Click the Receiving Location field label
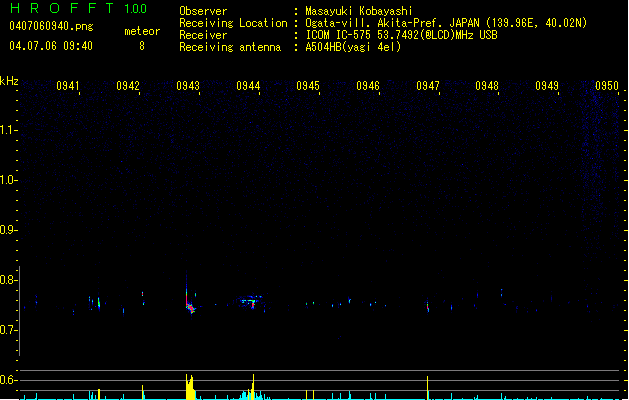 click(x=233, y=23)
